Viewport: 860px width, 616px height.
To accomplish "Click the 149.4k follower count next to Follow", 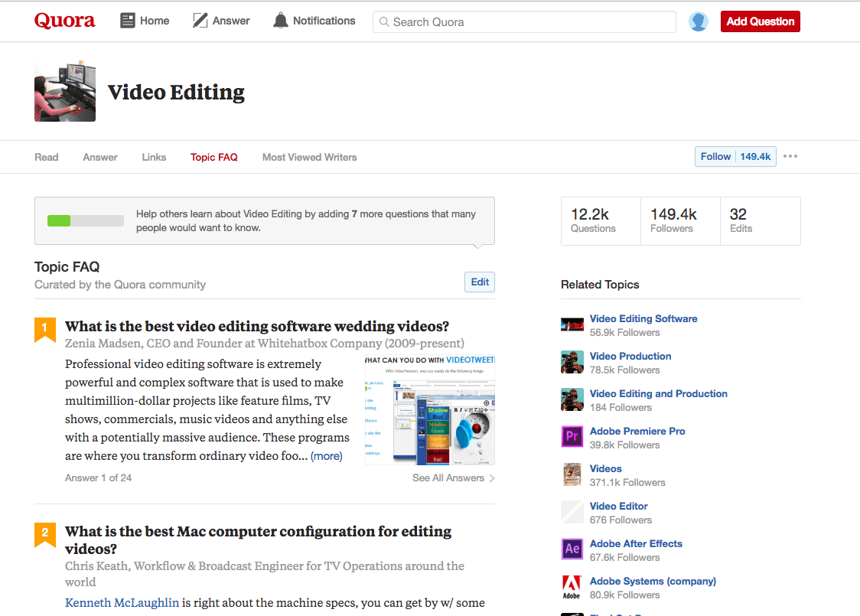I will [755, 156].
